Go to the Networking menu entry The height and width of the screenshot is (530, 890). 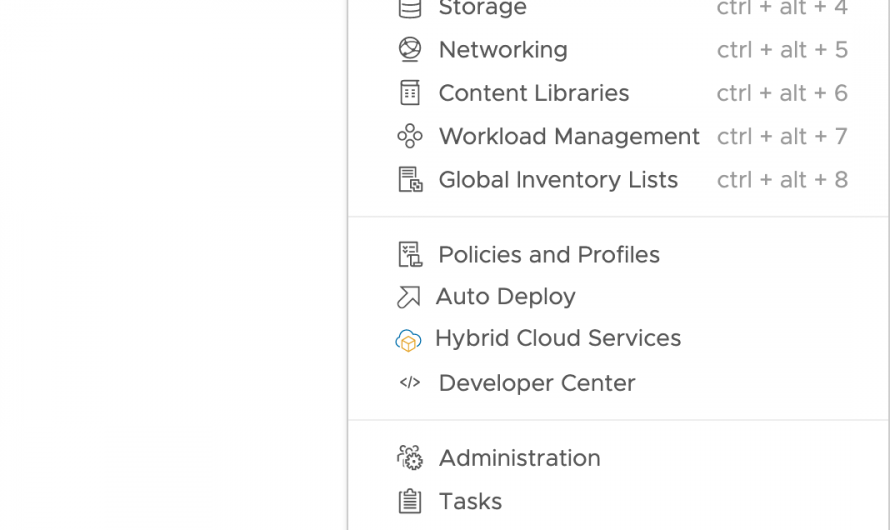point(503,50)
